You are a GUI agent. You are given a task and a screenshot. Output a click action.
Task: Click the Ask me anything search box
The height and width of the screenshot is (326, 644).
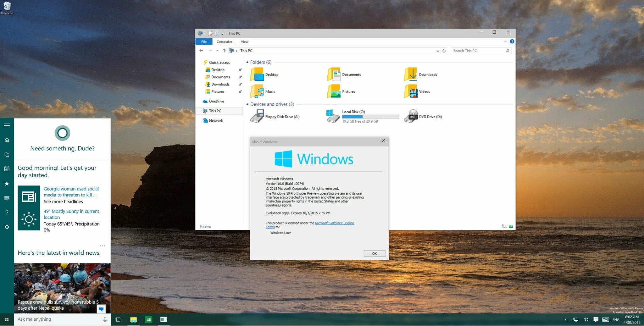[62, 319]
